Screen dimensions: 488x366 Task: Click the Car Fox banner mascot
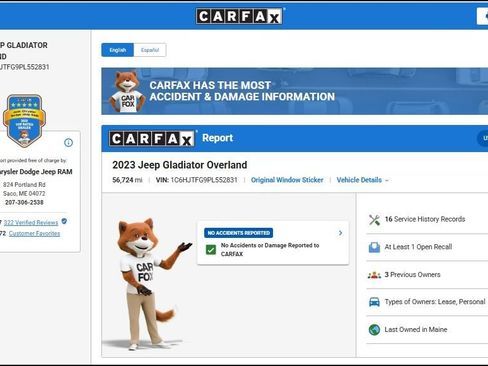127,92
